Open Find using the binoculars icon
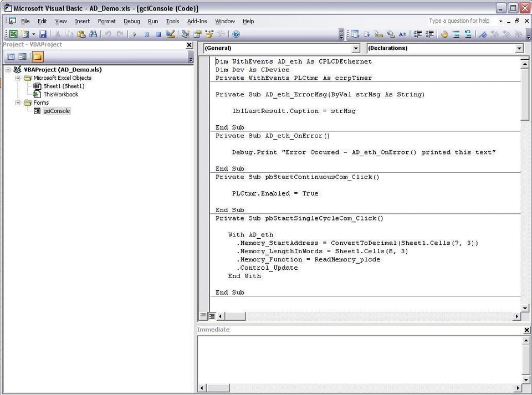Viewport: 532px width, 395px height. coord(93,34)
